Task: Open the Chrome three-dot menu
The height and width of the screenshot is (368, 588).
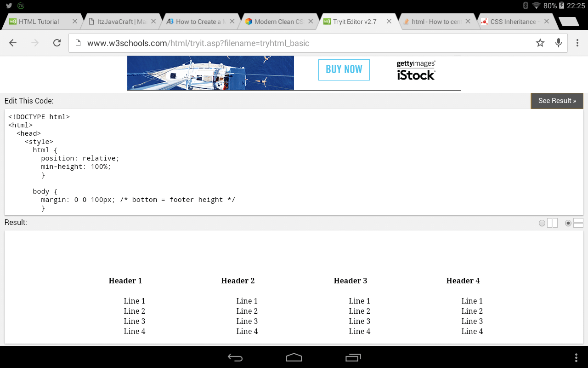Action: click(x=577, y=43)
